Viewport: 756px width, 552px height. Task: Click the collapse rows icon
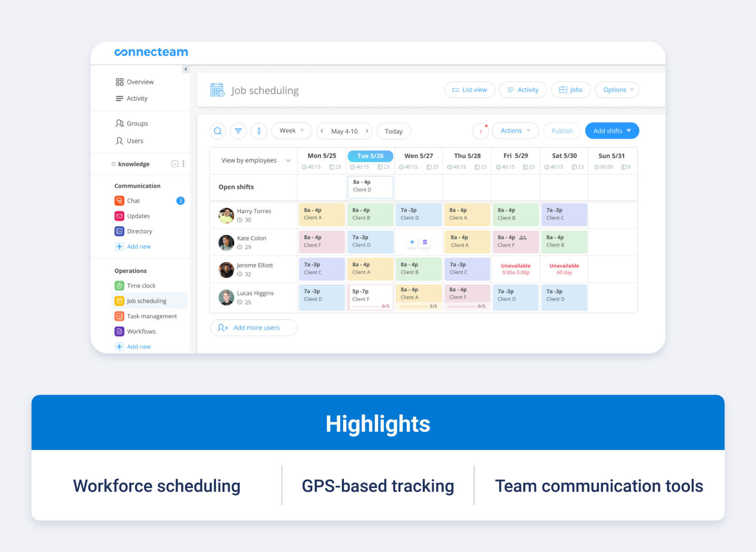[x=259, y=131]
